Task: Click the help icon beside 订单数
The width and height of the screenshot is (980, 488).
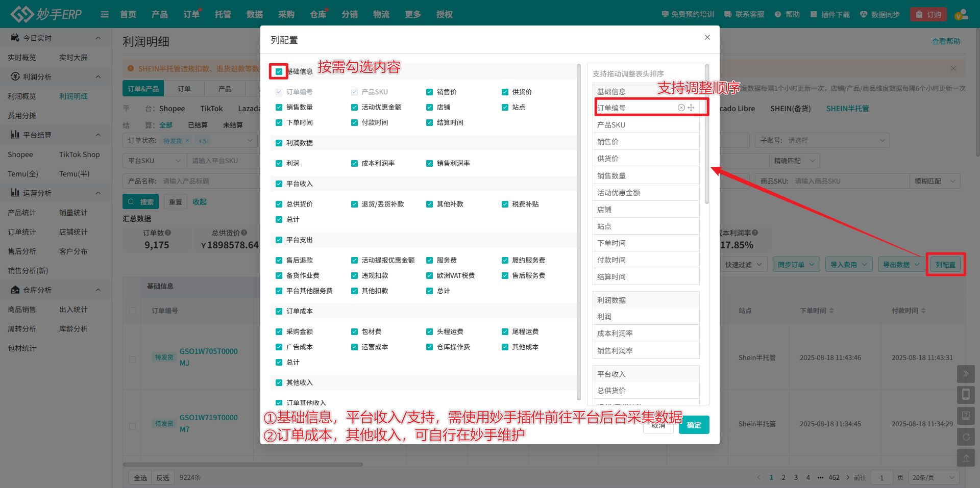Action: [x=168, y=233]
